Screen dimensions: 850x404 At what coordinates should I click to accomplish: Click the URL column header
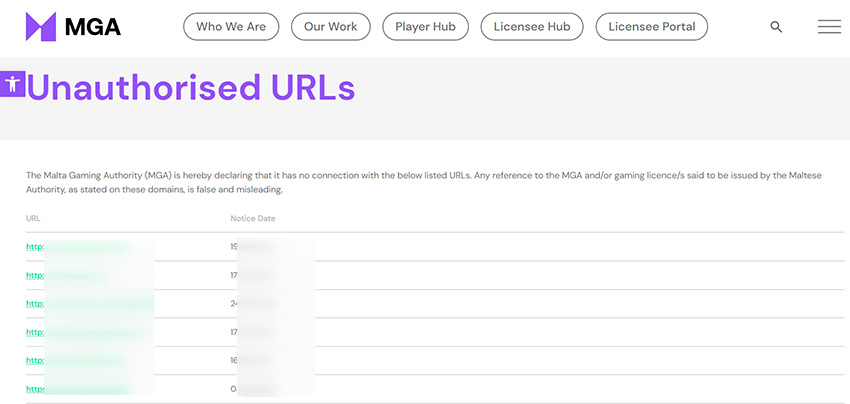click(33, 218)
